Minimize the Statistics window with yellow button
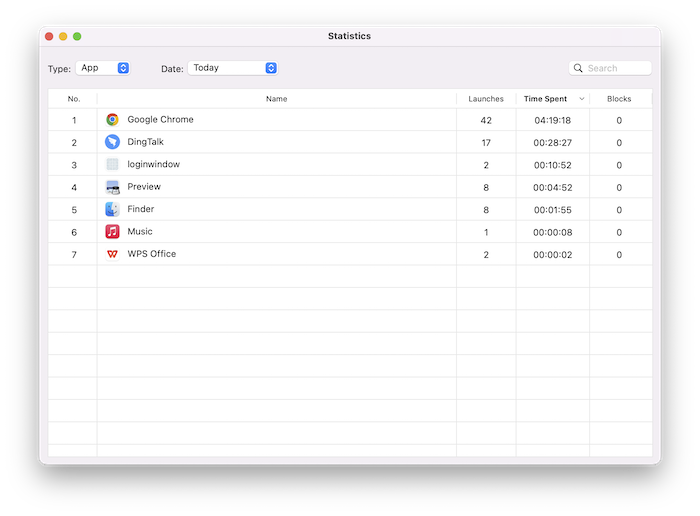This screenshot has height=516, width=700. click(63, 36)
